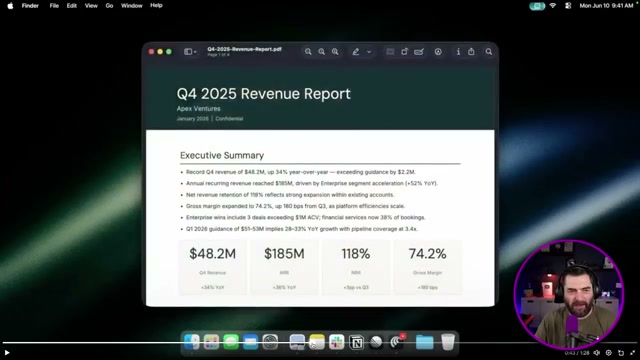The width and height of the screenshot is (640, 360).
Task: Open Slack from the dock
Action: (336, 342)
